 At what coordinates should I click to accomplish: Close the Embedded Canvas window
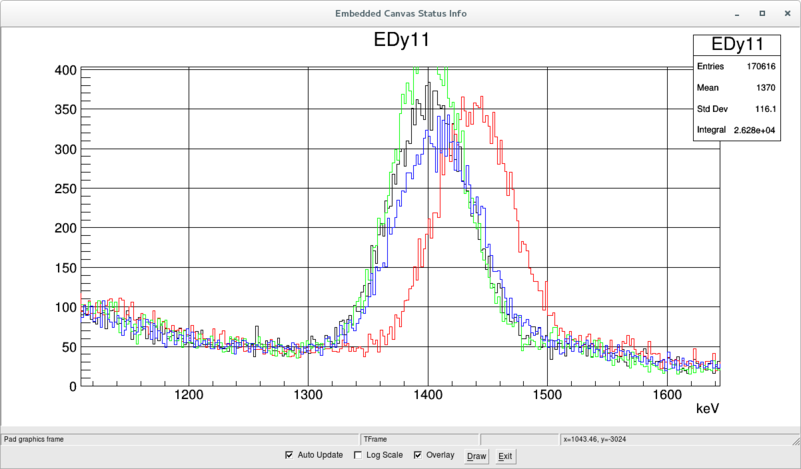(x=785, y=13)
